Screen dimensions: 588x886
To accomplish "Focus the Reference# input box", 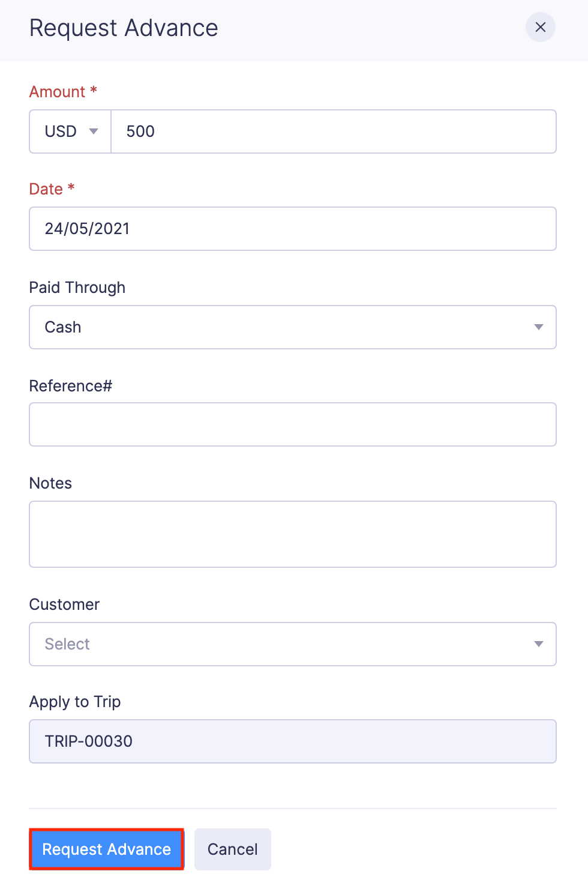I will (x=292, y=424).
